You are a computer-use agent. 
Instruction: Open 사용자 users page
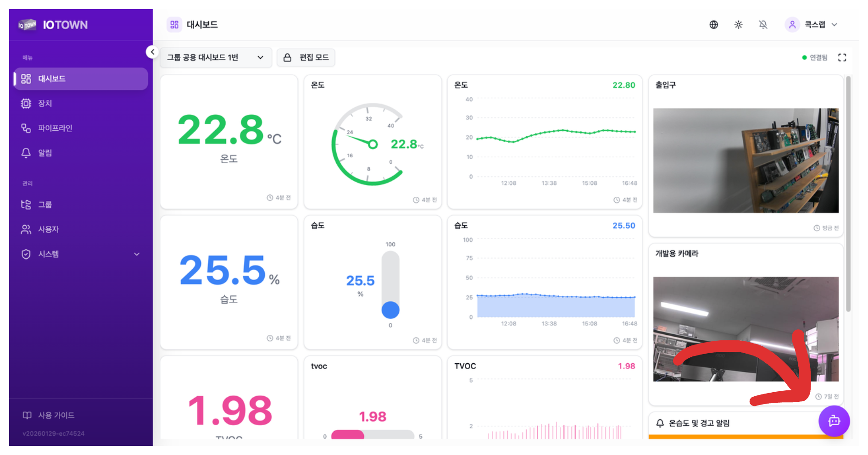tap(81, 229)
